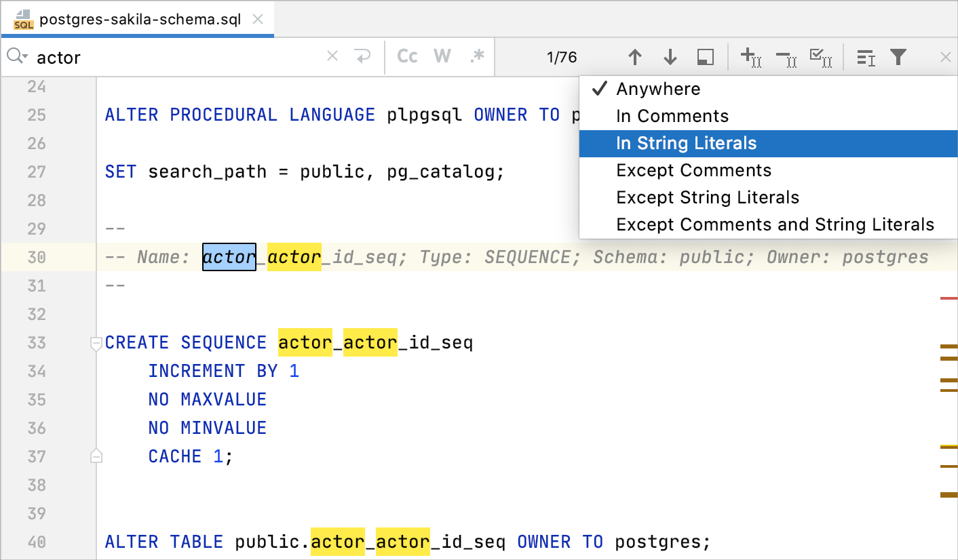
Task: Close the find toolbar
Action: coord(946,57)
